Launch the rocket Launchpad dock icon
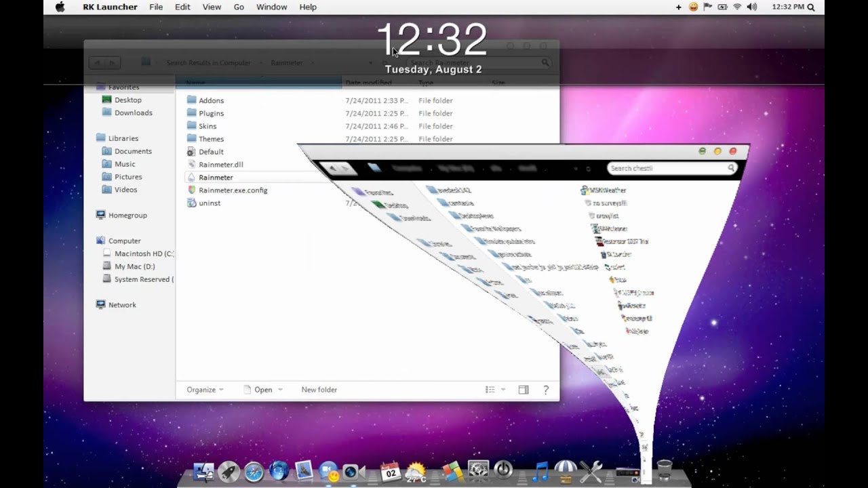 tap(229, 472)
